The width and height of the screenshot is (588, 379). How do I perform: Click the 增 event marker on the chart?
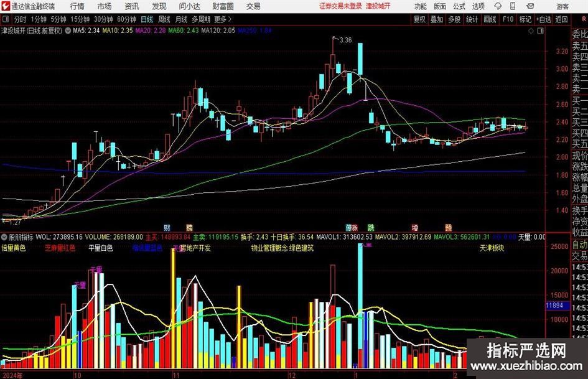pos(415,227)
